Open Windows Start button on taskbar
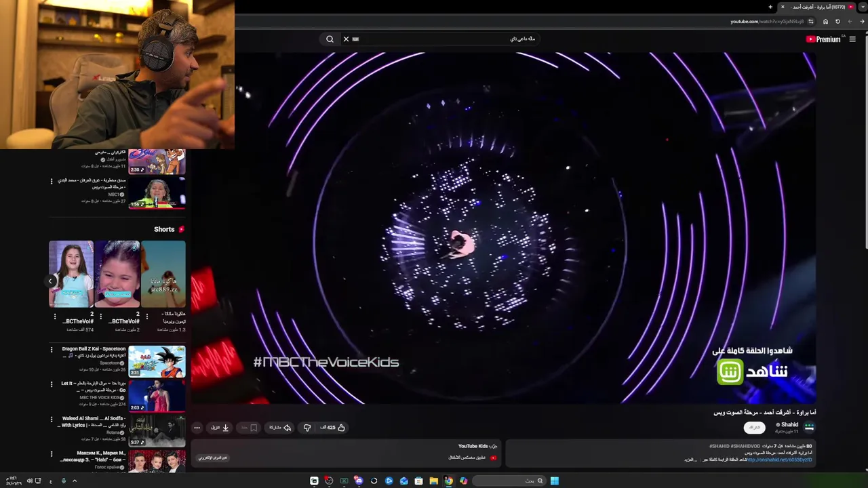Viewport: 868px width, 488px height. point(554,481)
